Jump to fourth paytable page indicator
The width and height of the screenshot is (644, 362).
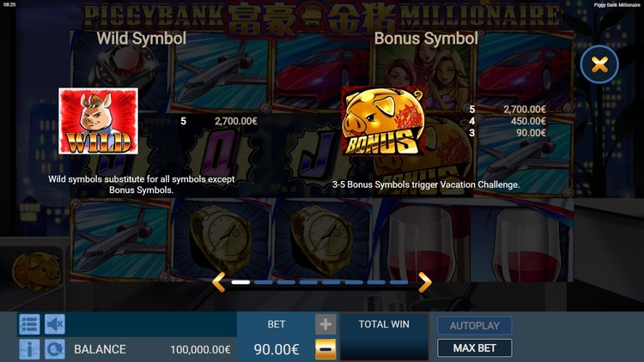tap(308, 282)
